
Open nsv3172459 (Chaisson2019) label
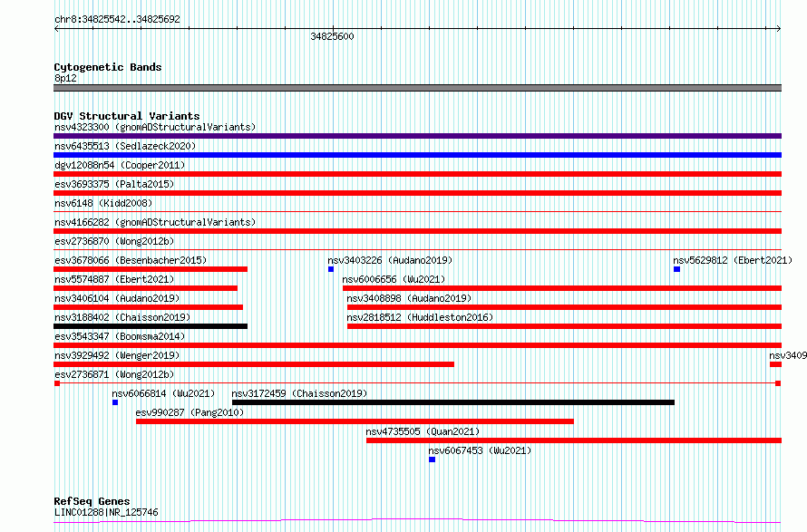tap(299, 393)
